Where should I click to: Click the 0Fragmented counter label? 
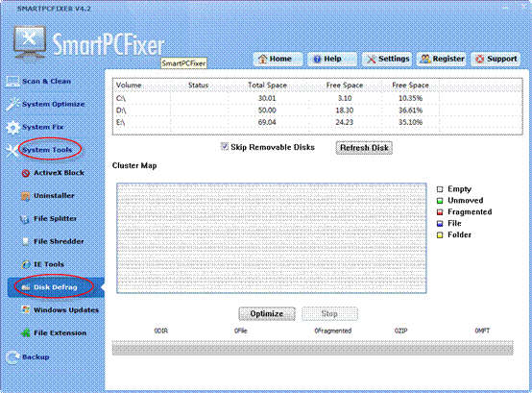[x=333, y=331]
